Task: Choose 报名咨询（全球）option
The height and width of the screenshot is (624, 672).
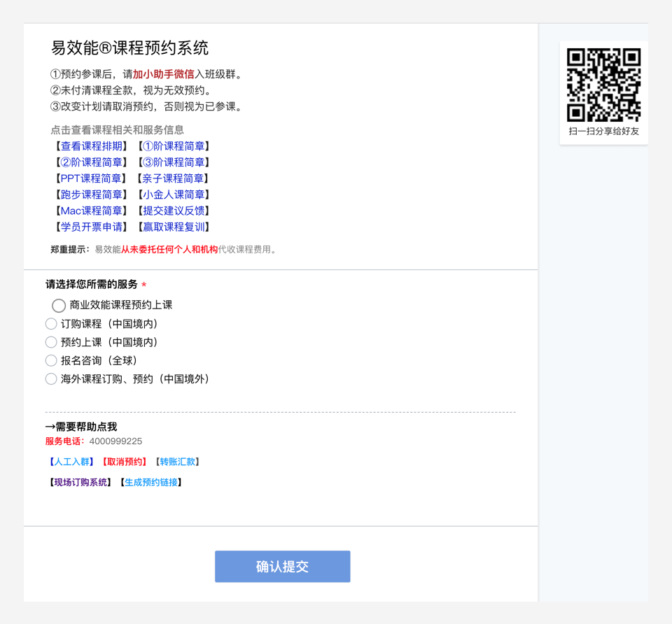Action: pyautogui.click(x=51, y=360)
